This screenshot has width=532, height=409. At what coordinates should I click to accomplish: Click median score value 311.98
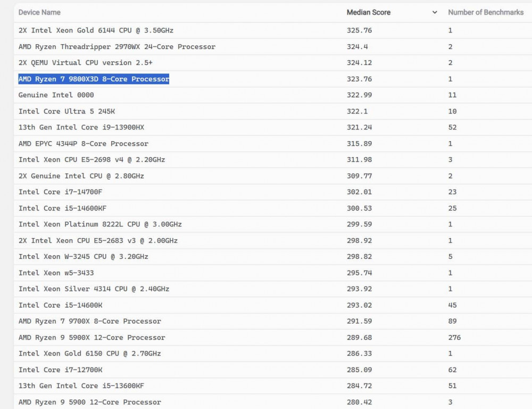[359, 160]
